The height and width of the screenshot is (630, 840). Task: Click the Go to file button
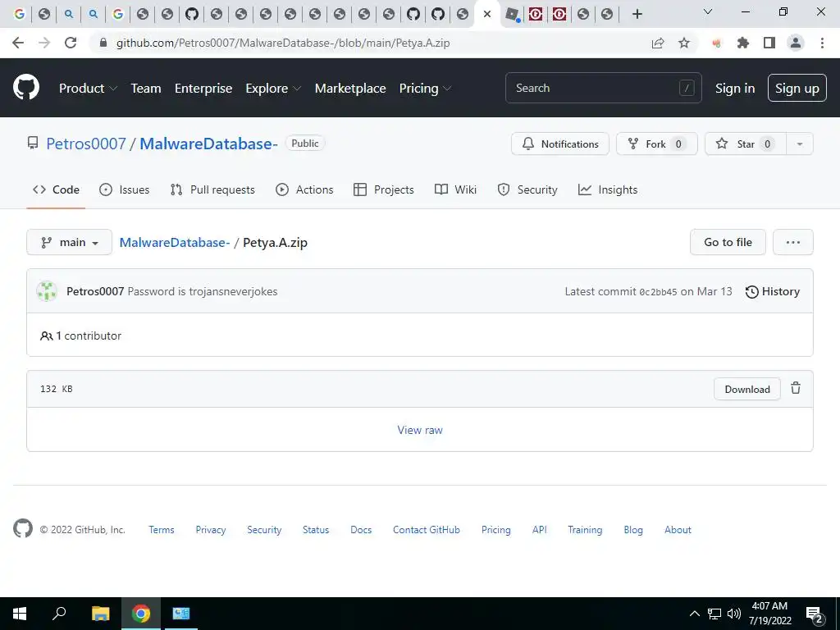728,242
